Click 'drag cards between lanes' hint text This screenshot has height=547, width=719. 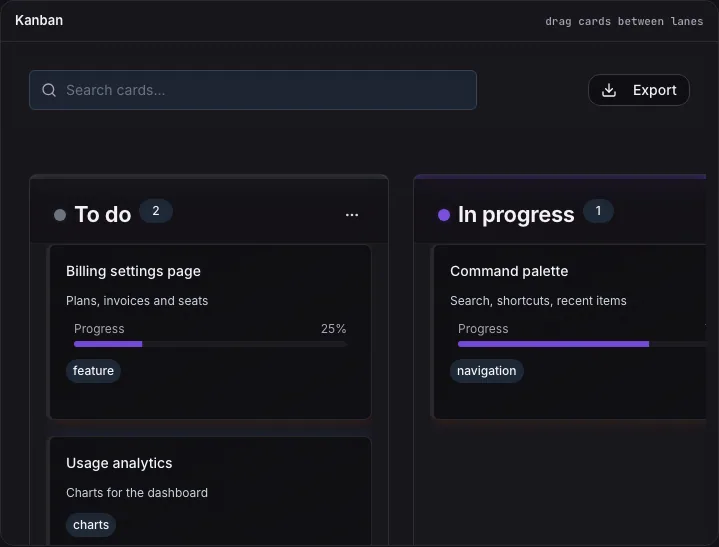(624, 22)
